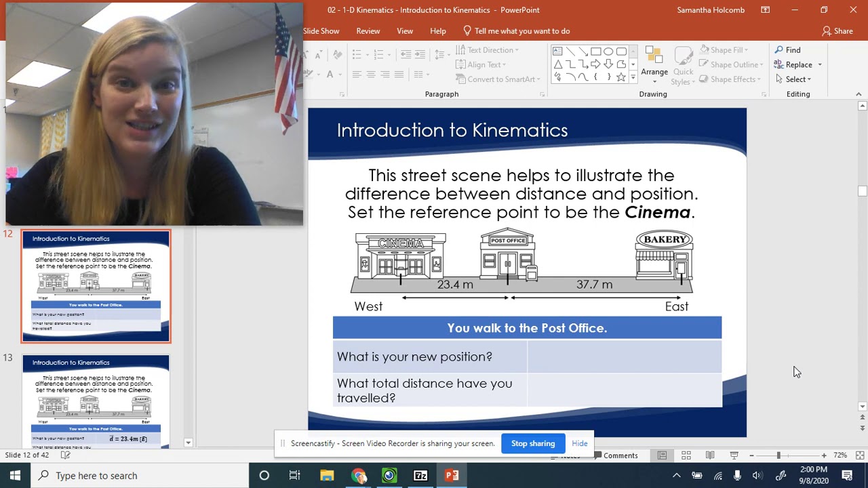Image resolution: width=868 pixels, height=488 pixels.
Task: Select the Isosceles Triangle shape
Action: (x=557, y=64)
